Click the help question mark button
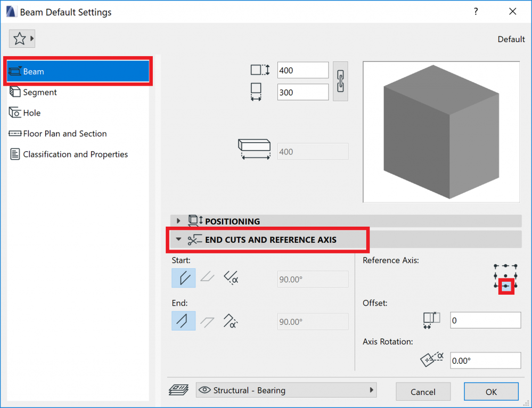 [476, 12]
